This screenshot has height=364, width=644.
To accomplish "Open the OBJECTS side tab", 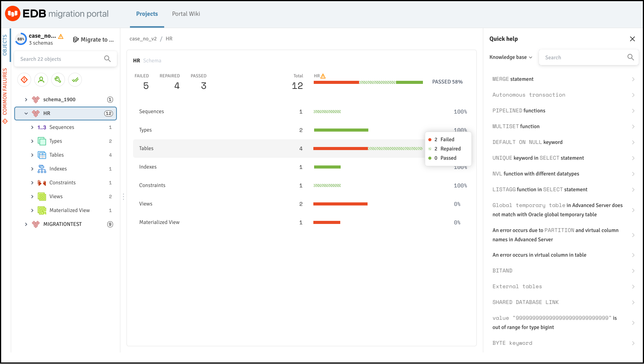I will tap(5, 45).
